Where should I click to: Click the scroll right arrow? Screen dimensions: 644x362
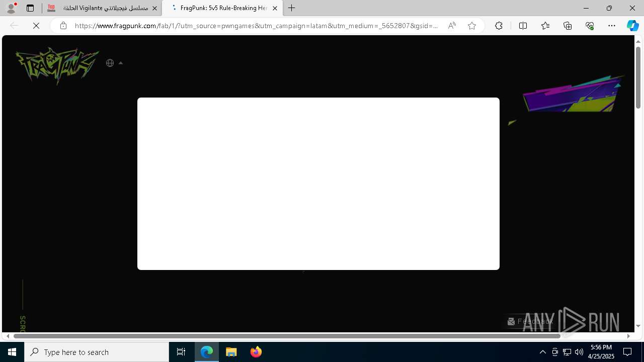click(x=628, y=336)
